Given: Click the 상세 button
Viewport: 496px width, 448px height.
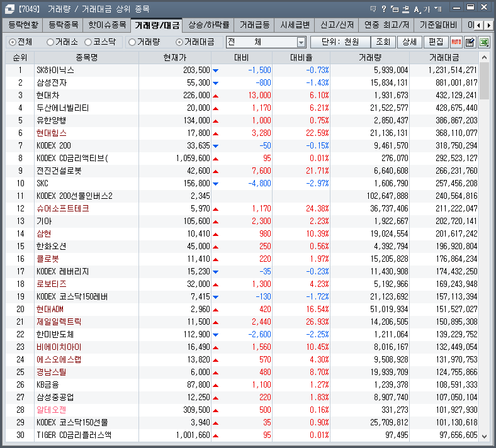Looking at the screenshot, I should (409, 42).
